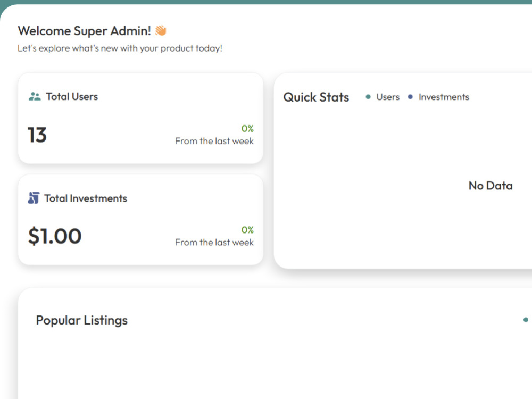The width and height of the screenshot is (532, 399).
Task: Click the Total Investments money icon
Action: point(34,198)
